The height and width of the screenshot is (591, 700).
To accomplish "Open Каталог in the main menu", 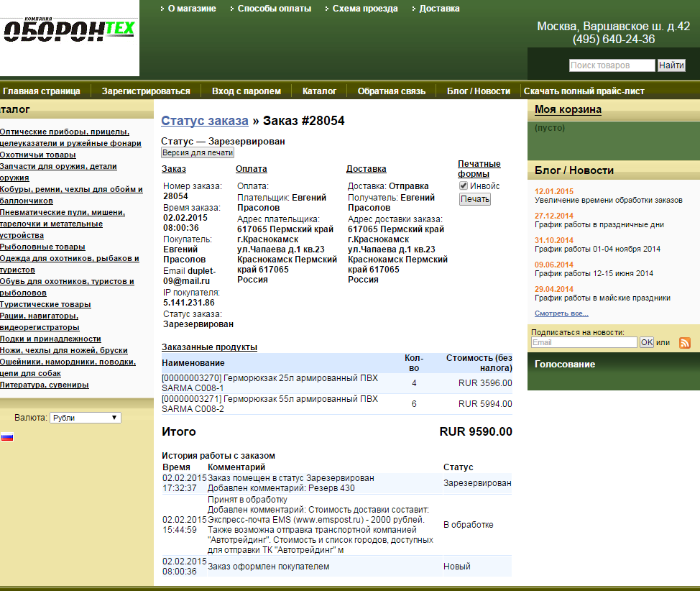I will [x=319, y=91].
